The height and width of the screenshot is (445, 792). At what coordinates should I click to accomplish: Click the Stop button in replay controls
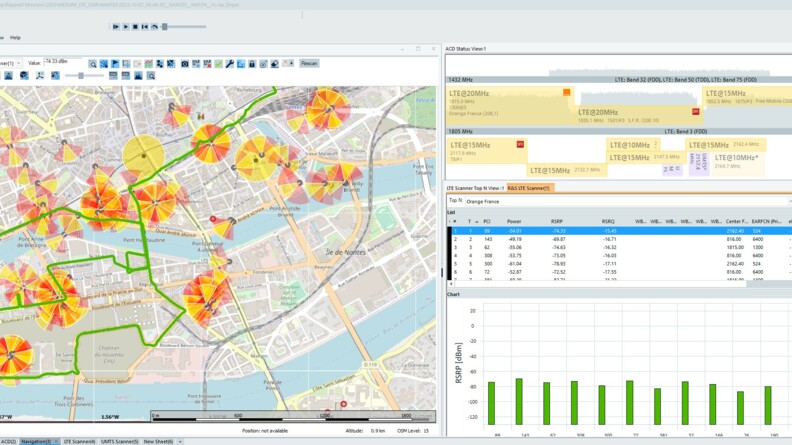click(135, 27)
